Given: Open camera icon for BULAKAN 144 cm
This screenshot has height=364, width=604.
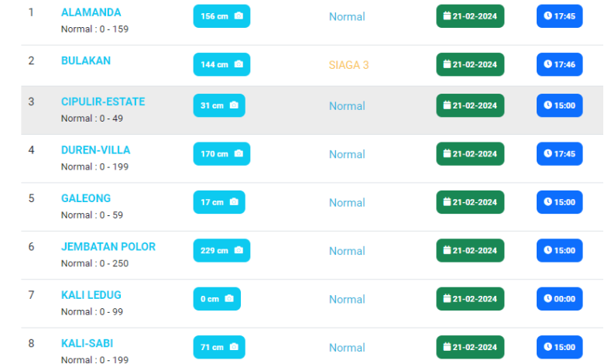Looking at the screenshot, I should (239, 64).
